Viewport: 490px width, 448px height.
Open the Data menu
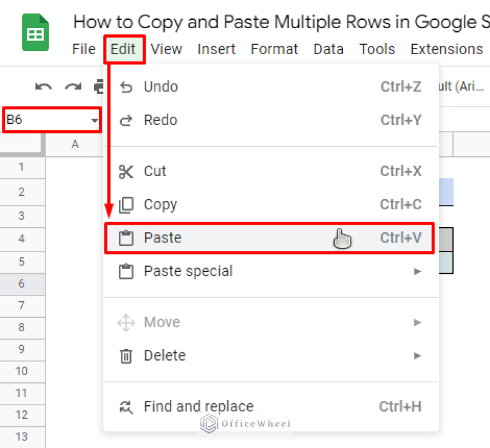tap(328, 49)
